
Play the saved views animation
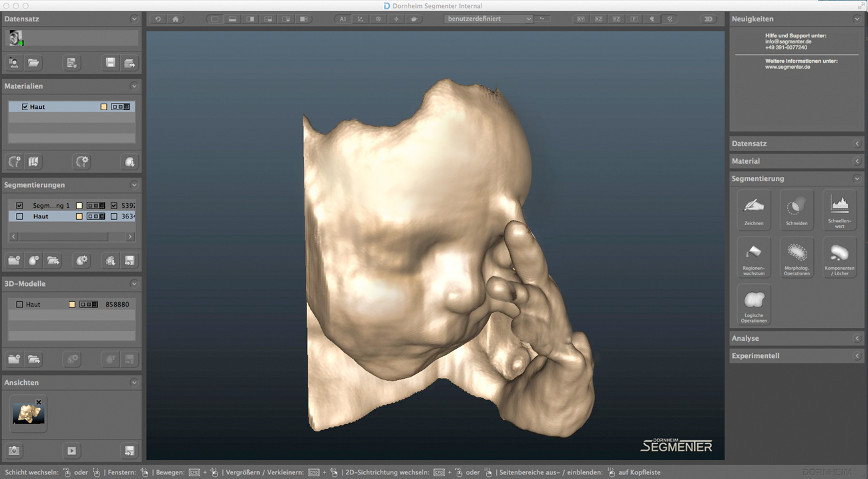pos(71,450)
